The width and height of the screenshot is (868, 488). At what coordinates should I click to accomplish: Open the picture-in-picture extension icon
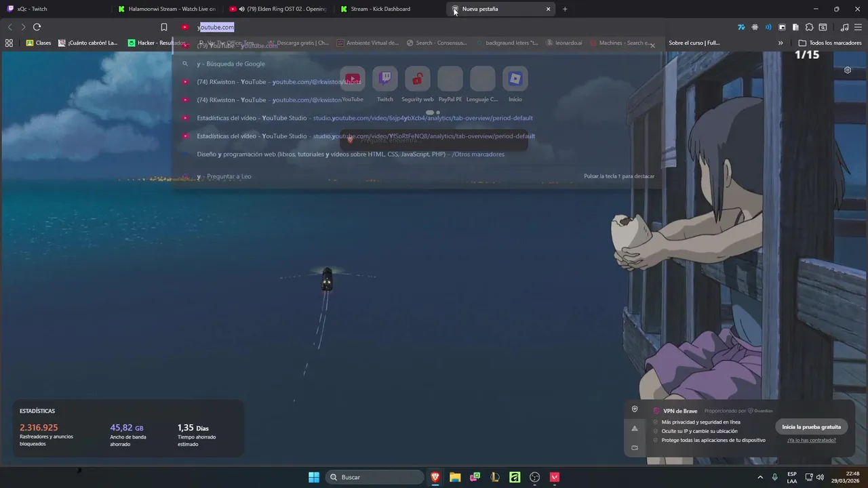tap(782, 27)
